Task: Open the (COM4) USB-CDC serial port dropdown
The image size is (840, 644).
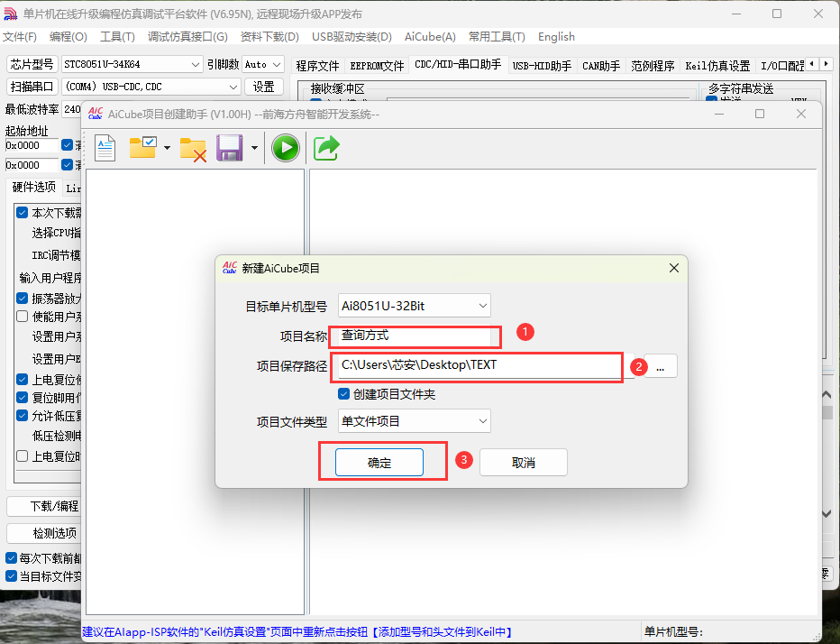Action: tap(151, 87)
